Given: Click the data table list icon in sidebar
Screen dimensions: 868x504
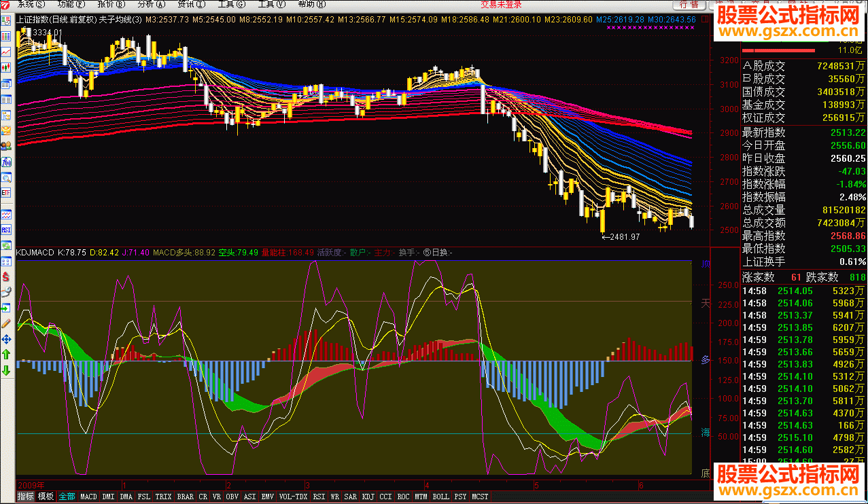Looking at the screenshot, I should 6,99.
